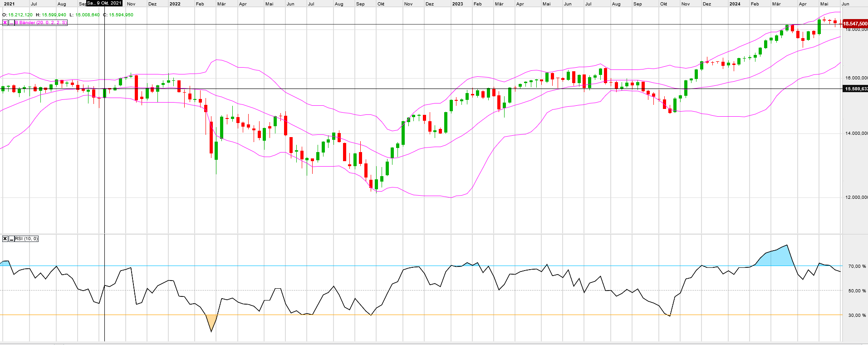Click the 16.000,000 price axis label

[856, 78]
